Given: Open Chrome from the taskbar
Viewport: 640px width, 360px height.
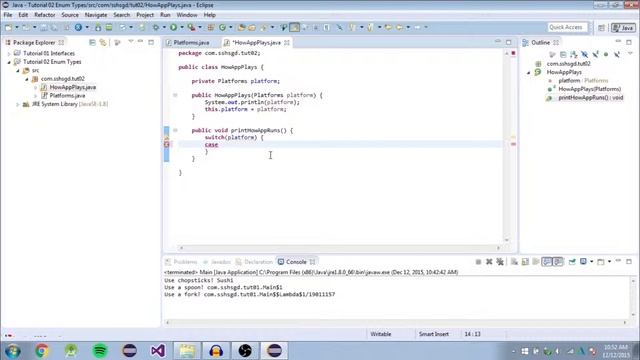Looking at the screenshot, I should click(x=41, y=351).
